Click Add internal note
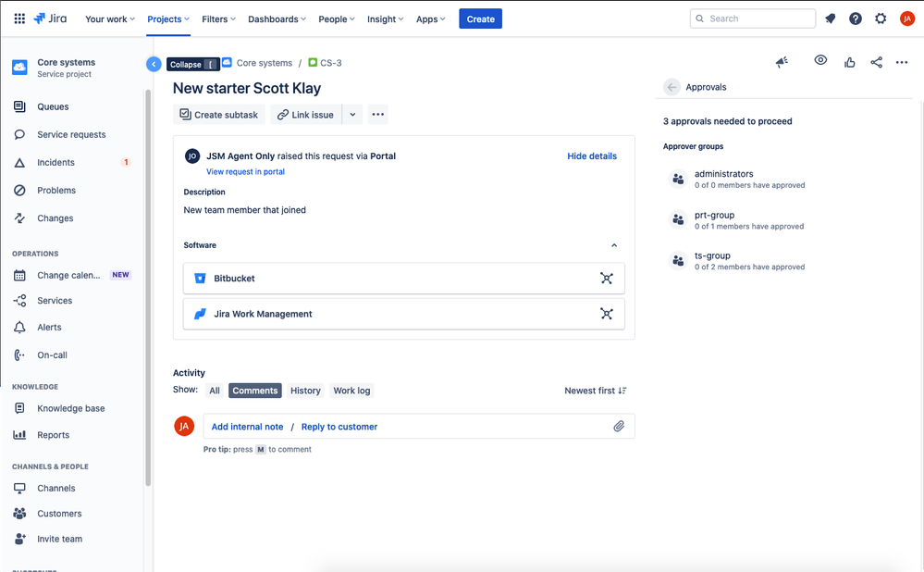The width and height of the screenshot is (924, 572). coord(248,427)
